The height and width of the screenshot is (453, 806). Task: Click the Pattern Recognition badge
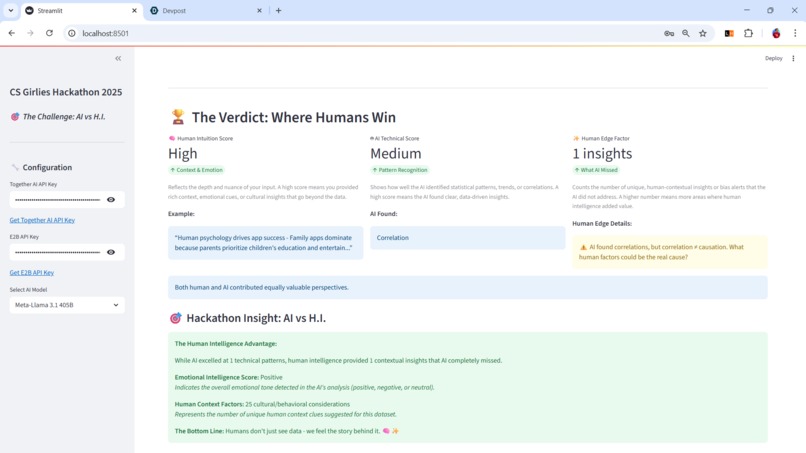pyautogui.click(x=400, y=170)
